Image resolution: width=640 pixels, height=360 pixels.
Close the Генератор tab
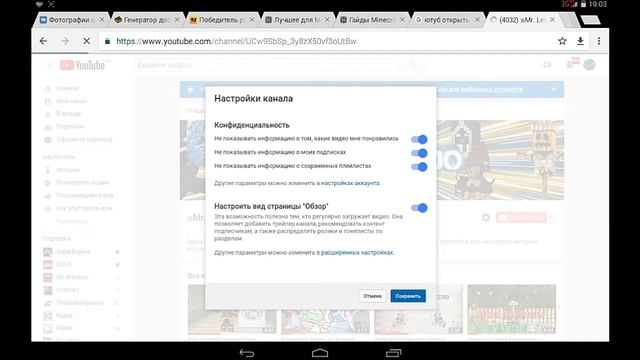pos(177,20)
